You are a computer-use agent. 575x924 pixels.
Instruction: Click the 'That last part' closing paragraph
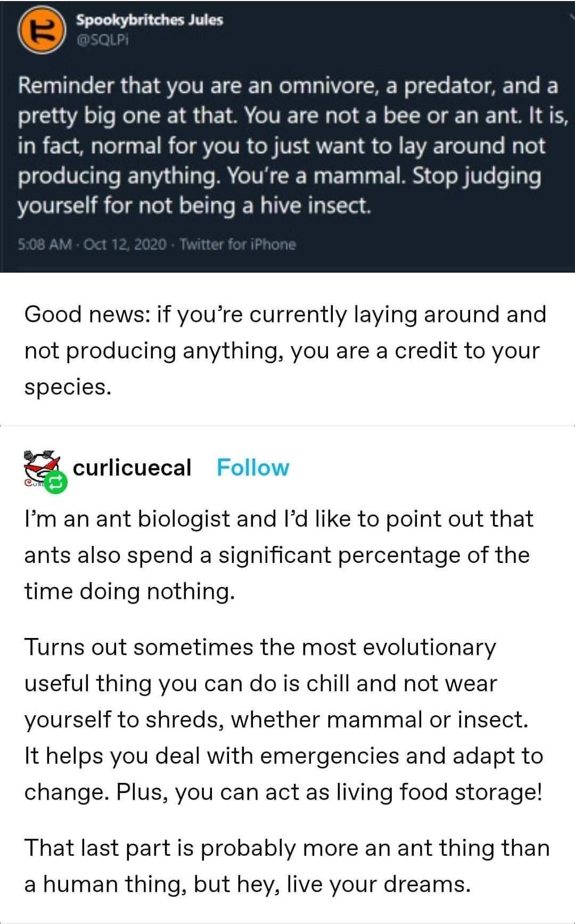(286, 865)
